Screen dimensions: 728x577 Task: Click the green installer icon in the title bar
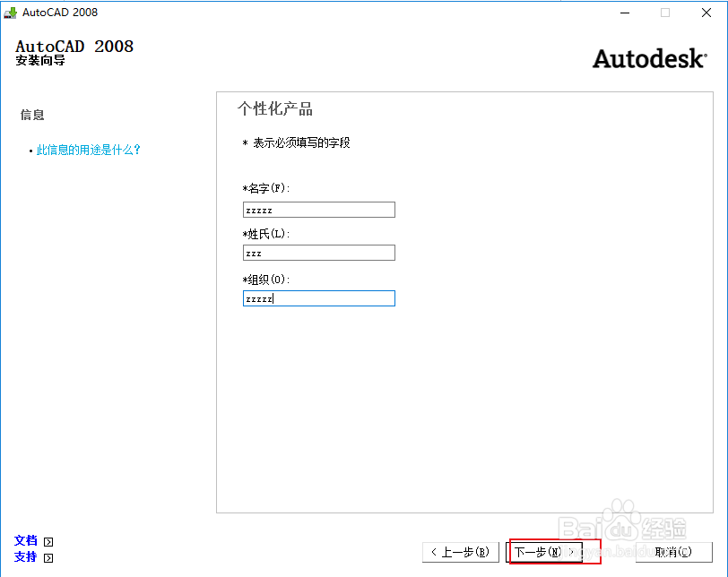[13, 13]
